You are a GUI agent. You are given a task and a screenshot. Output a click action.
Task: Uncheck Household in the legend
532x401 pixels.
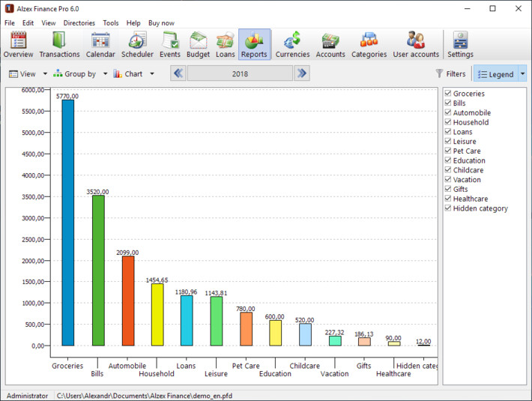coord(448,121)
